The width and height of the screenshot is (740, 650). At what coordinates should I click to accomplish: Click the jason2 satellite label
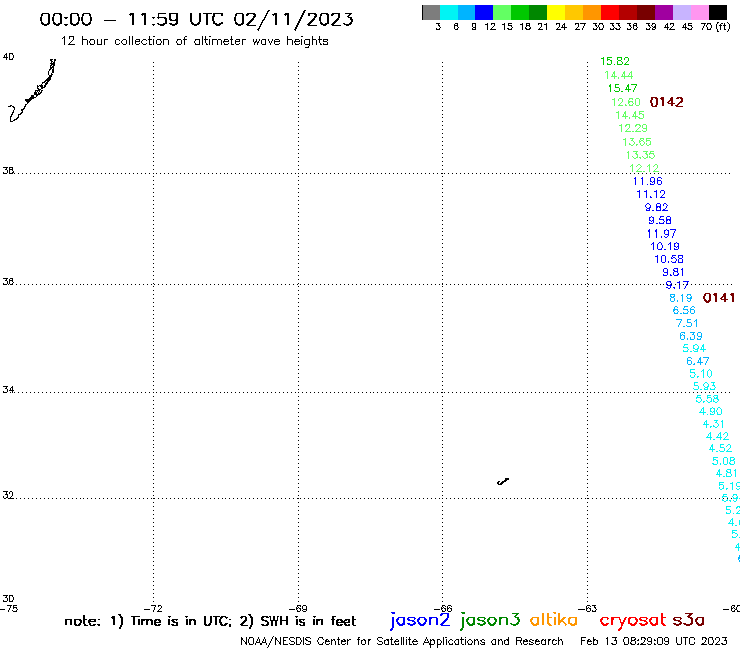click(x=420, y=620)
